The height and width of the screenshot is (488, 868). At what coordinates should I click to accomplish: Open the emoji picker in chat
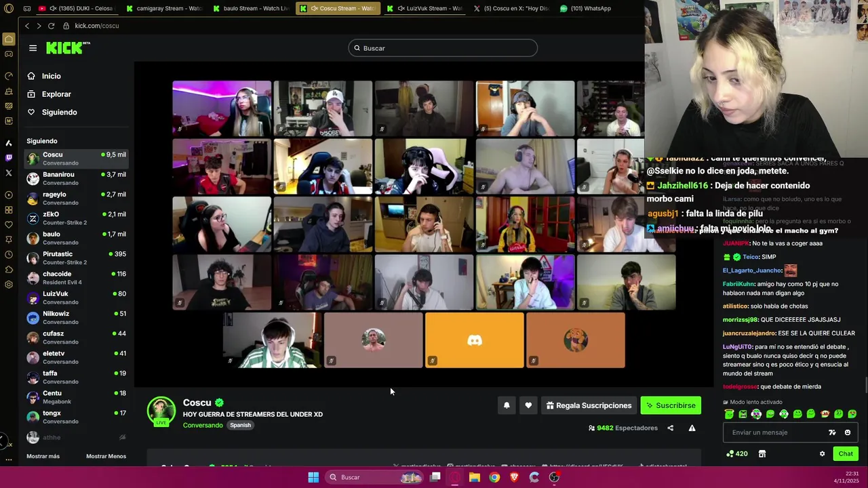click(848, 432)
